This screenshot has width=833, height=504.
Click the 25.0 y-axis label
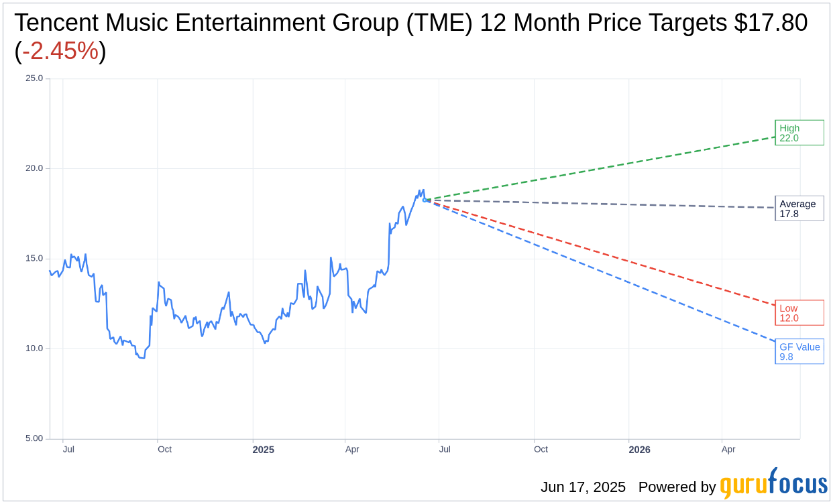(34, 78)
